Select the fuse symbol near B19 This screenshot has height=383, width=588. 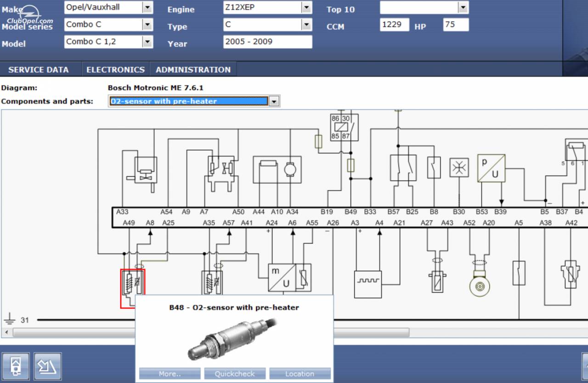pyautogui.click(x=318, y=141)
